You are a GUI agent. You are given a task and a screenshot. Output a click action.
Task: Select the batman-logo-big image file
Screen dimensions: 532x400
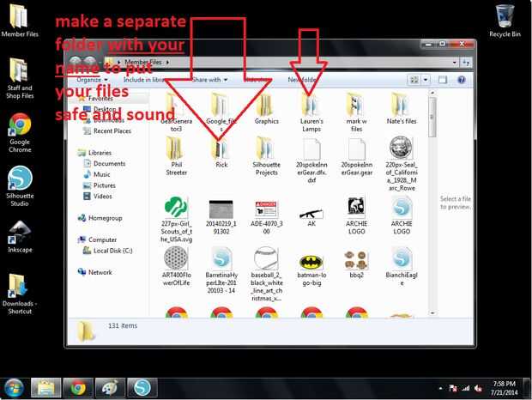311,270
